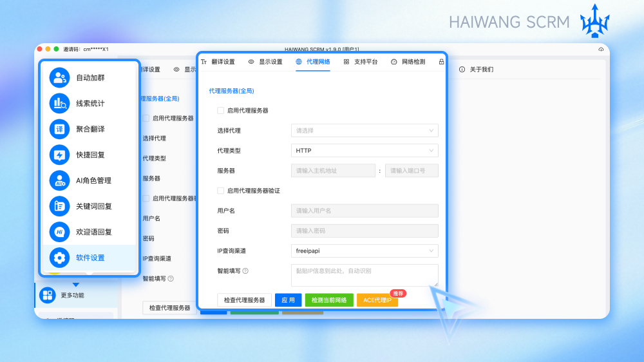Select 更多功能 in the sidebar

pos(77,295)
